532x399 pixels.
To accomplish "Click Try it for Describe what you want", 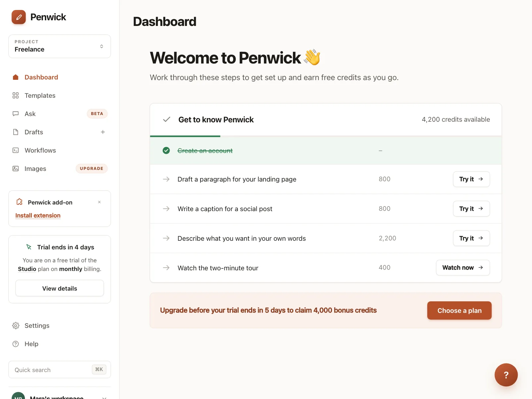I will tap(471, 238).
